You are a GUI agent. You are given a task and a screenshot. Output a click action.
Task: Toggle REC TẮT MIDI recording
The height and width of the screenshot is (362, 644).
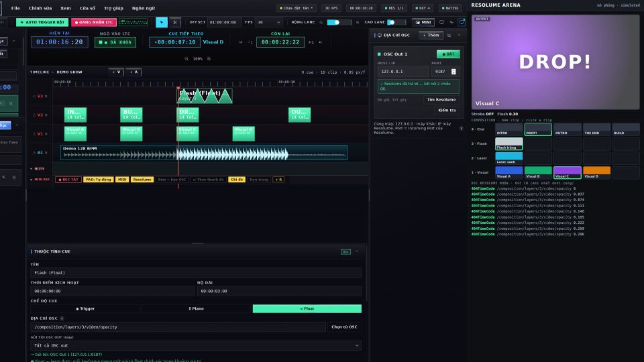[x=68, y=180]
